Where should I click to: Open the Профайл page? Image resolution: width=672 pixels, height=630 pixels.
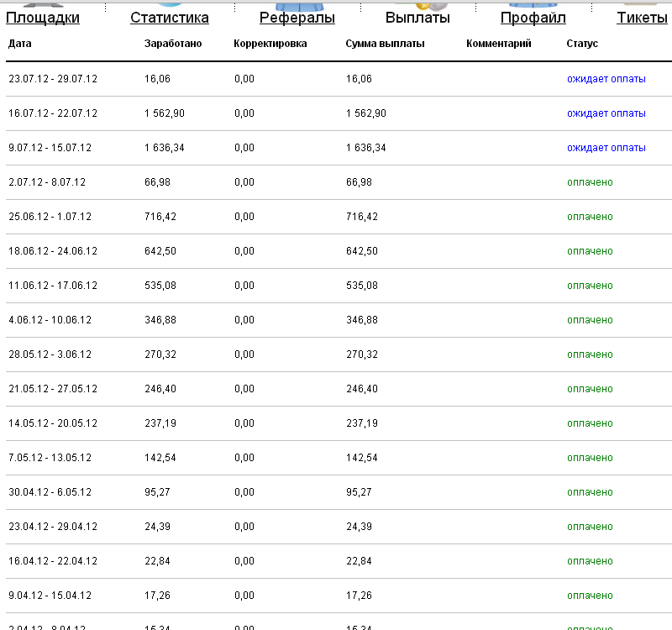[533, 18]
